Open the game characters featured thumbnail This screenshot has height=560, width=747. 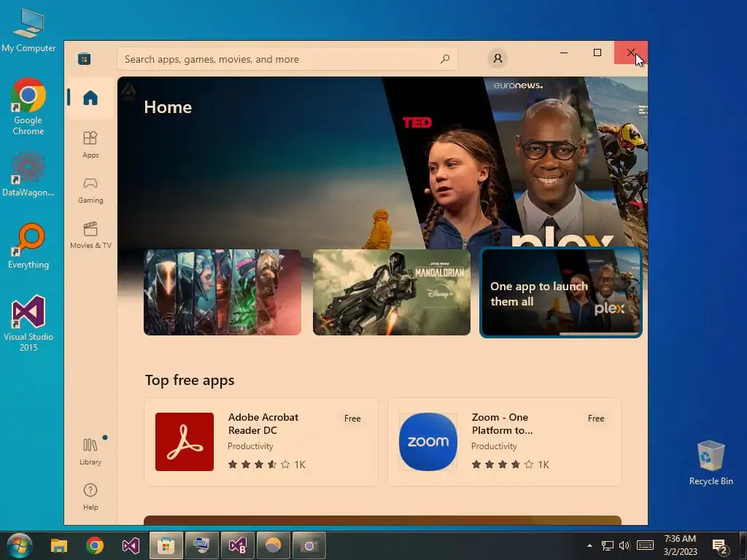click(222, 292)
